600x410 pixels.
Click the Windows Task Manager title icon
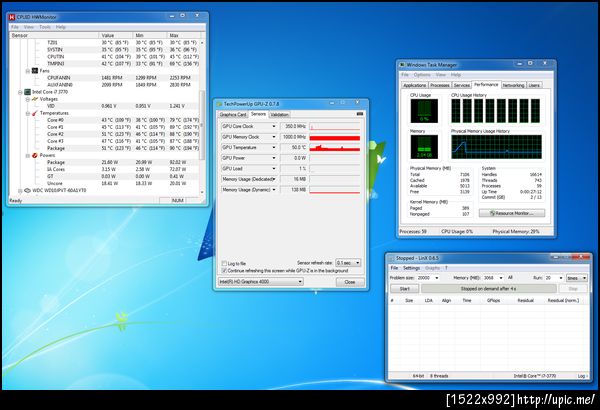point(402,65)
